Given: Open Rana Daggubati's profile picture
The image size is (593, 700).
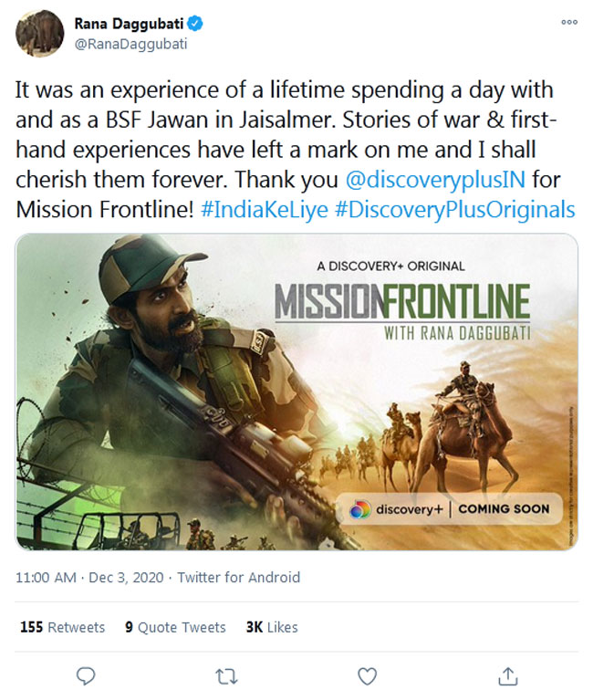Looking at the screenshot, I should (x=40, y=34).
